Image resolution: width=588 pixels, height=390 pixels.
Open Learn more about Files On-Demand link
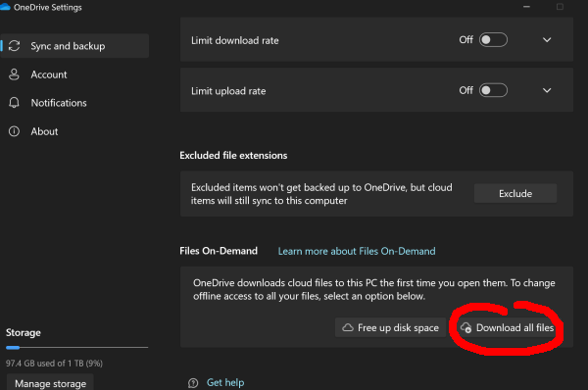click(x=357, y=251)
